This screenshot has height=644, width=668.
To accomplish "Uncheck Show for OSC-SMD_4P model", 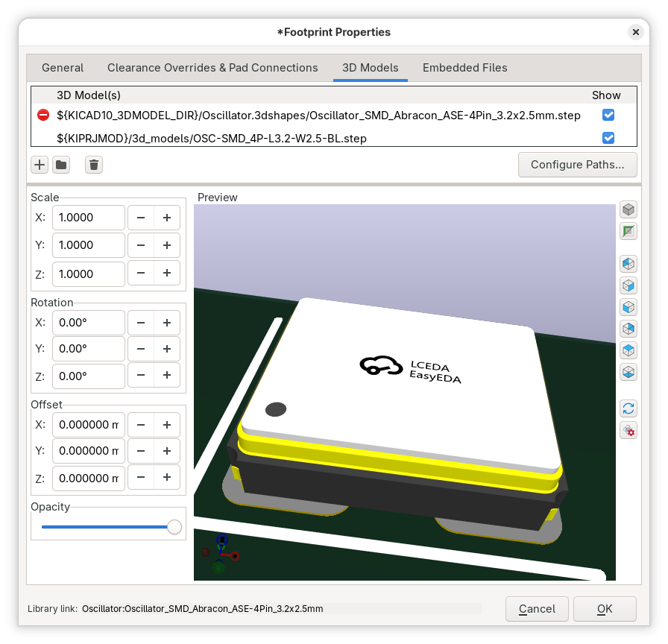I will pos(608,138).
